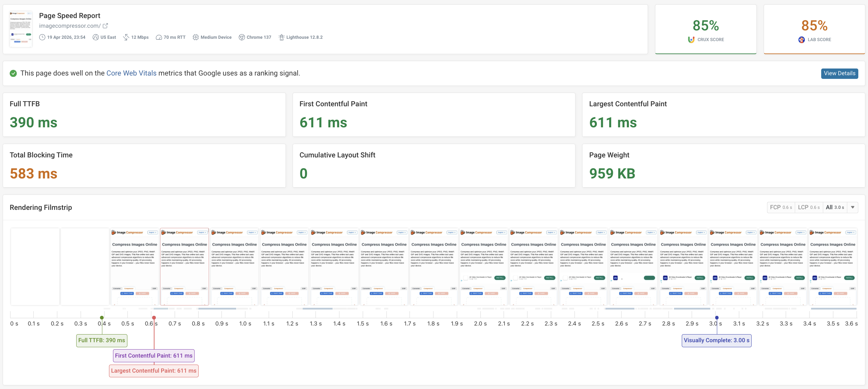Switch filmstrip view to LCP 0.6 s
The width and height of the screenshot is (868, 389).
809,207
